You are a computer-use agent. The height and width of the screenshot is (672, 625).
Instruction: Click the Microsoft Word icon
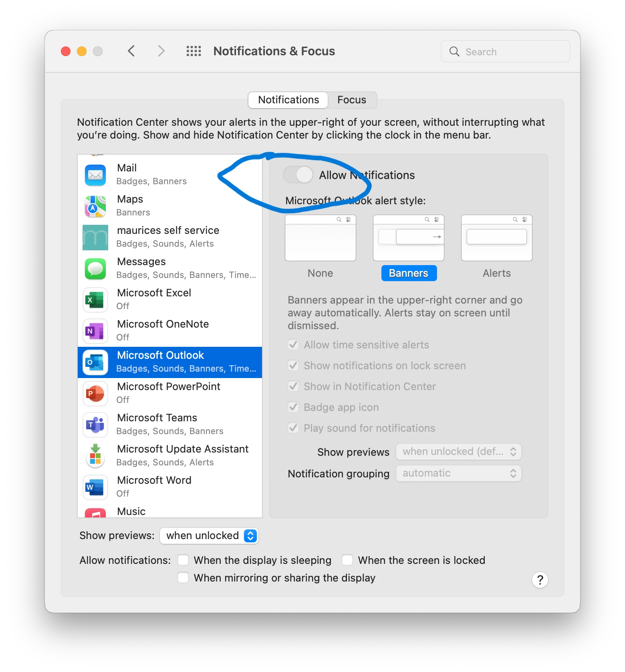pos(95,487)
